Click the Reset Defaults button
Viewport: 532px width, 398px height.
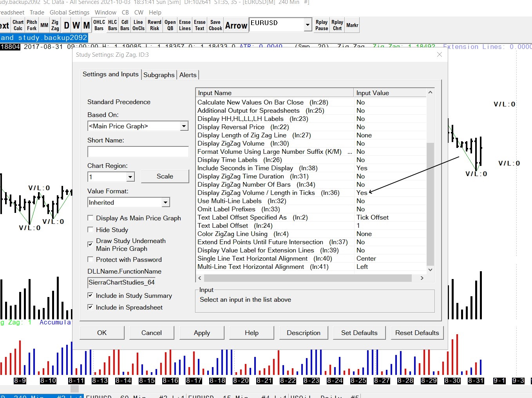417,333
